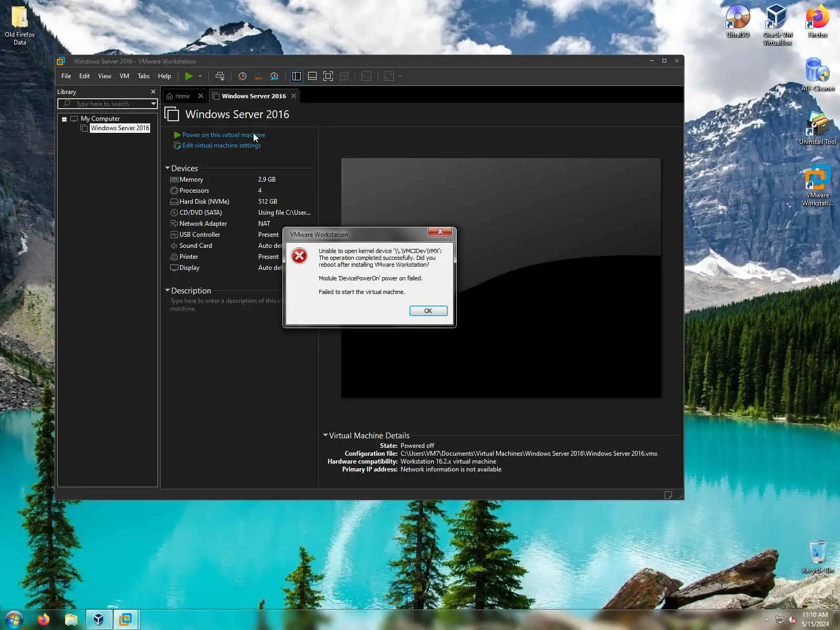Viewport: 840px width, 630px height.
Task: Open the Tabs menu
Action: (144, 76)
